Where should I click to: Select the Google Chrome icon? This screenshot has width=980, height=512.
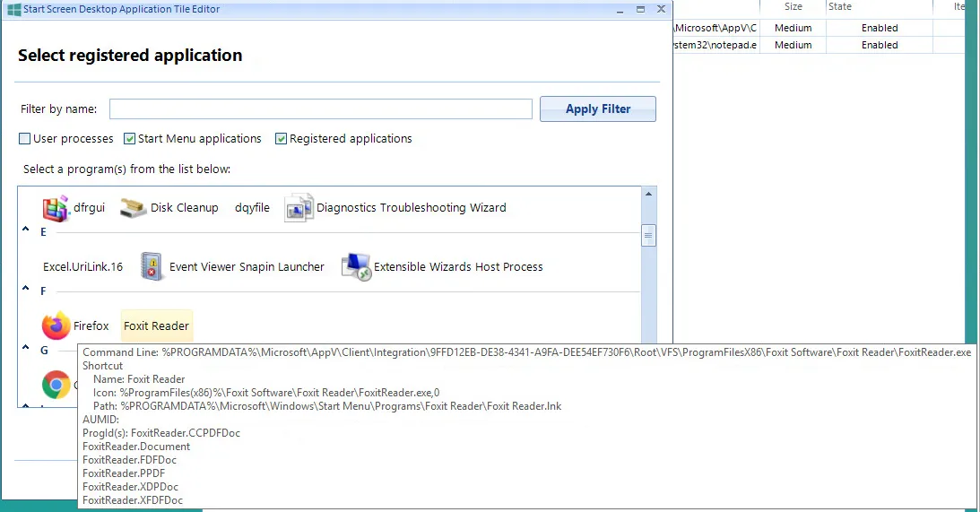(x=56, y=385)
